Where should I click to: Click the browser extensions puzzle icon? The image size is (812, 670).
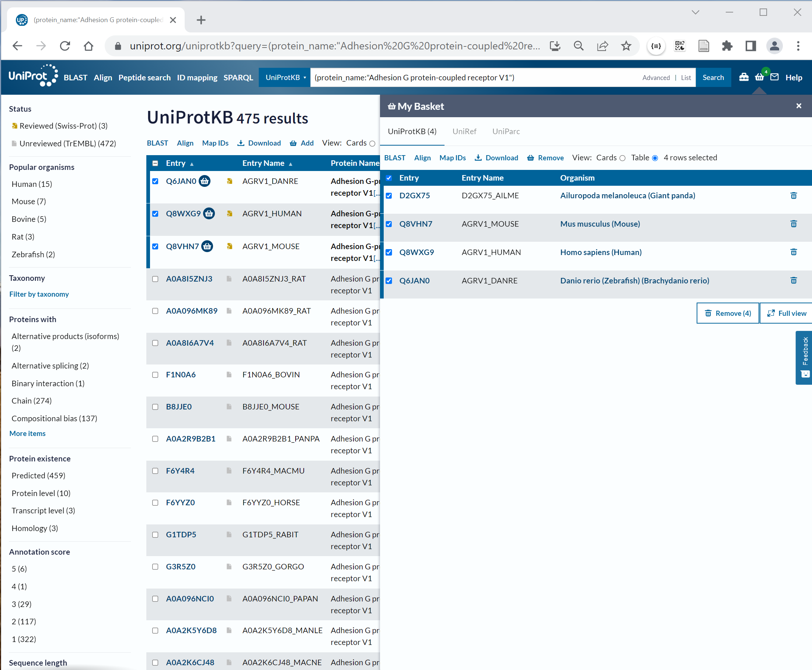(728, 46)
